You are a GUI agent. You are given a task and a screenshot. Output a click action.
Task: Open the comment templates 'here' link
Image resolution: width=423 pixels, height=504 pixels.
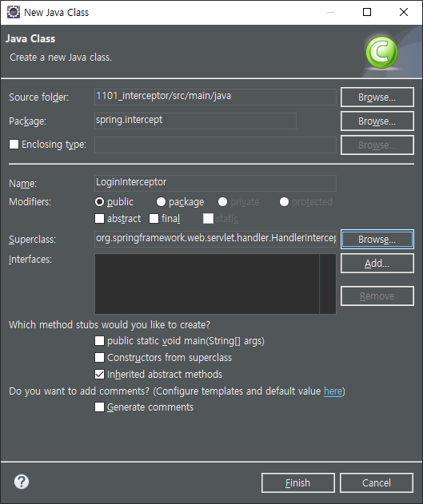point(333,391)
